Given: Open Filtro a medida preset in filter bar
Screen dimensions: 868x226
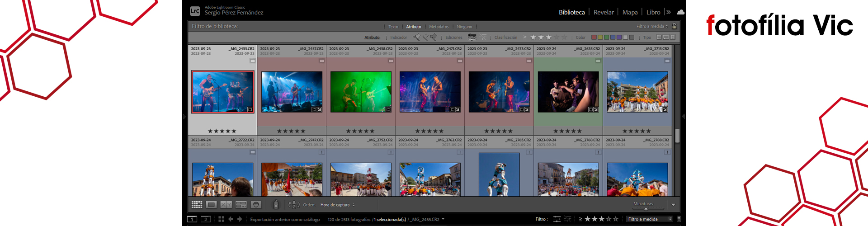Looking at the screenshot, I should click(x=652, y=26).
